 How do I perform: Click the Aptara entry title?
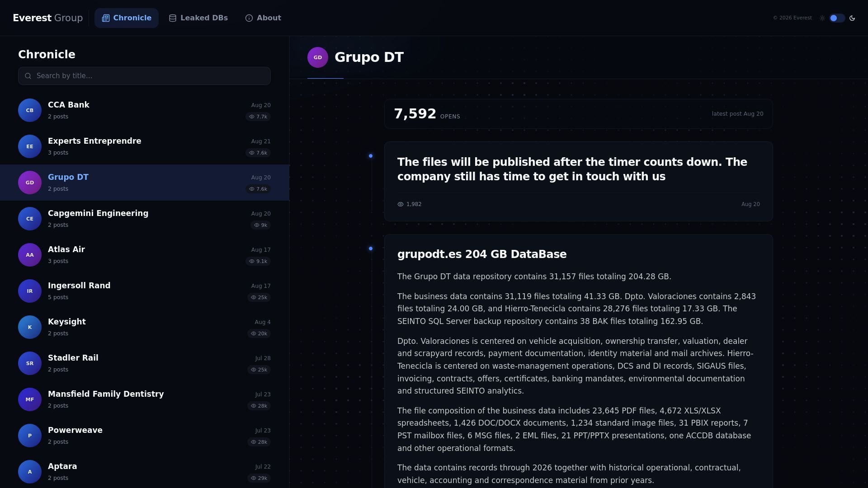pyautogui.click(x=62, y=466)
